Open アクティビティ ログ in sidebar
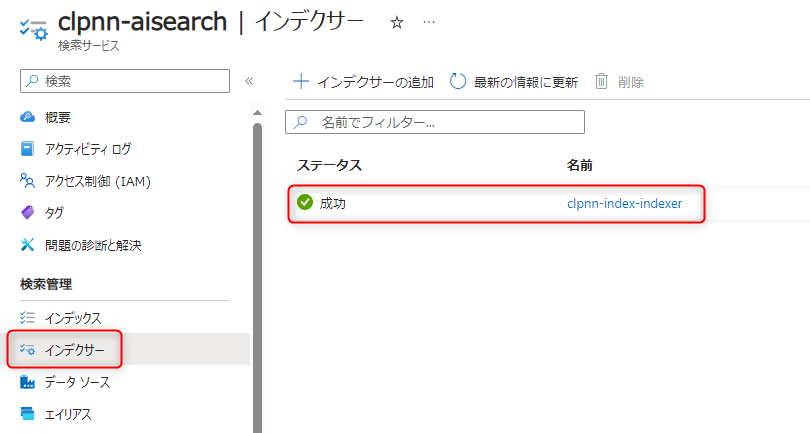The image size is (810, 433). pyautogui.click(x=87, y=149)
